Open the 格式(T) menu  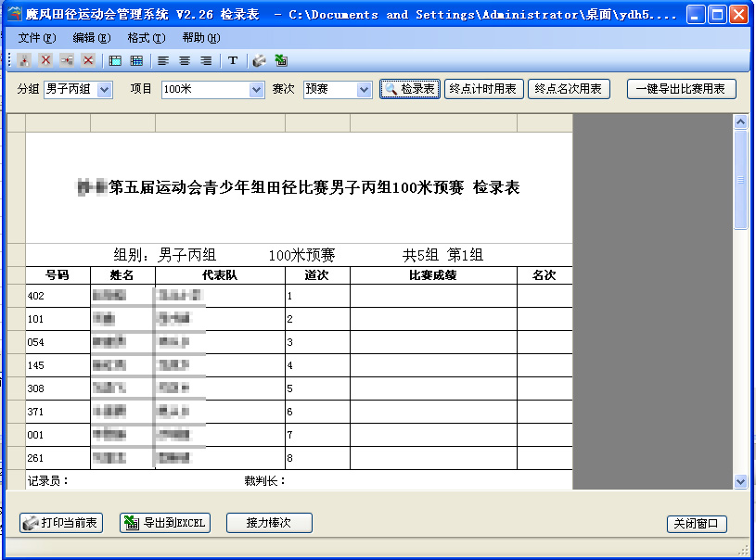point(147,38)
